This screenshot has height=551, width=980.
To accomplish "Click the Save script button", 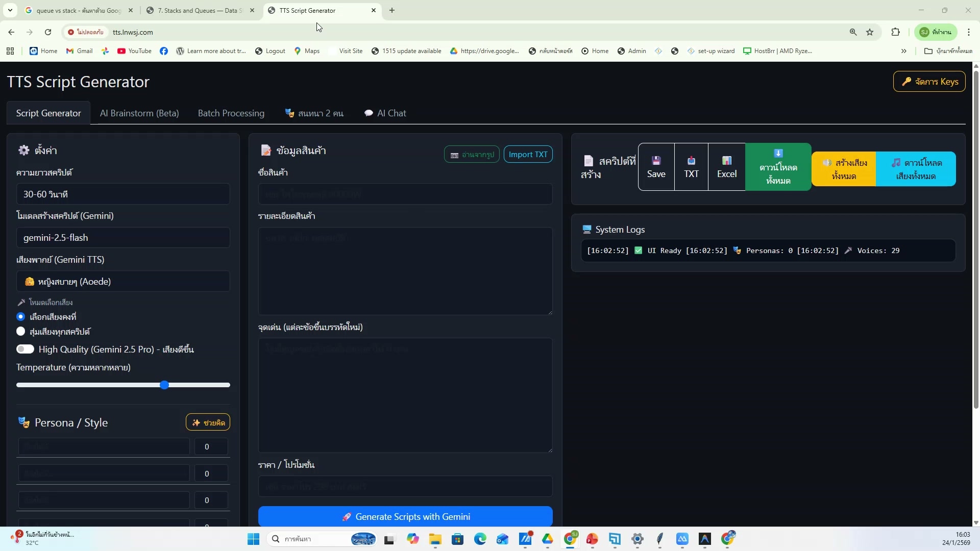I will (656, 167).
